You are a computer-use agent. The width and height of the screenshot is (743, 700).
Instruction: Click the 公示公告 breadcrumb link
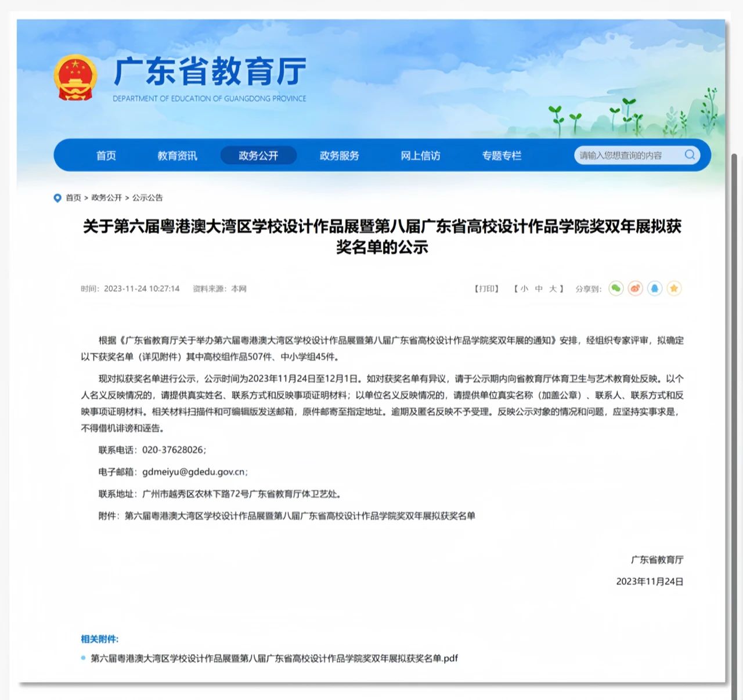pos(147,198)
